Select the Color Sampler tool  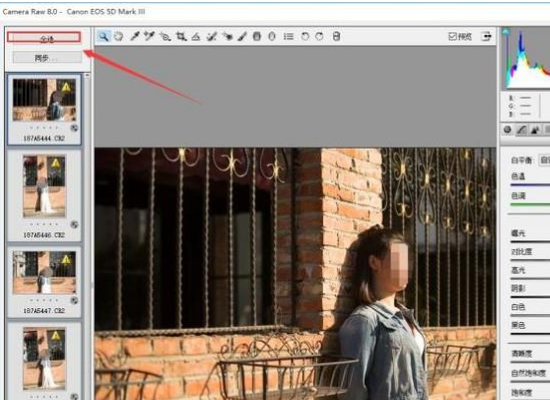tap(149, 36)
